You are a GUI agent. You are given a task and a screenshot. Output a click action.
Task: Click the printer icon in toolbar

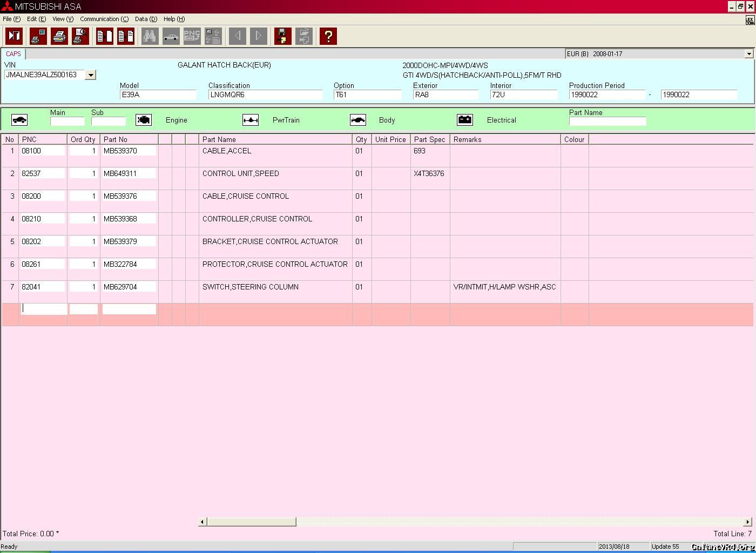coord(59,36)
